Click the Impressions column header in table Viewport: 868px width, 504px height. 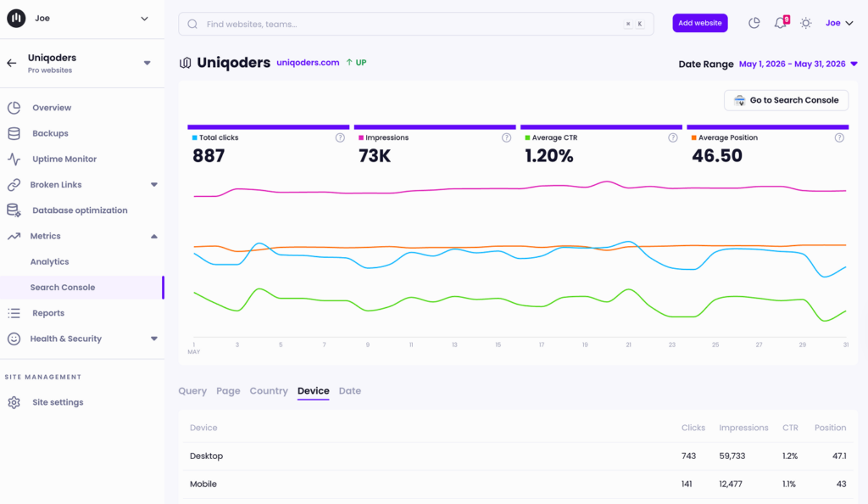click(x=743, y=428)
